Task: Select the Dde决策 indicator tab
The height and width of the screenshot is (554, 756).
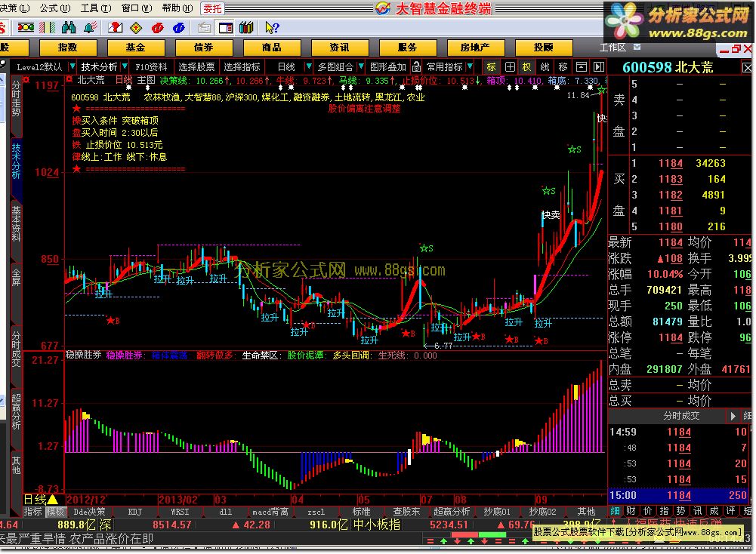Action: tap(89, 512)
